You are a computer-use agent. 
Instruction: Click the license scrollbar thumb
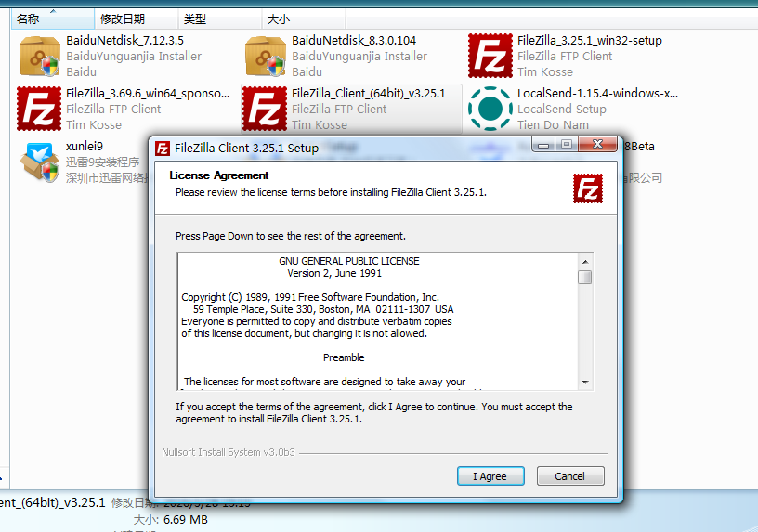(585, 278)
